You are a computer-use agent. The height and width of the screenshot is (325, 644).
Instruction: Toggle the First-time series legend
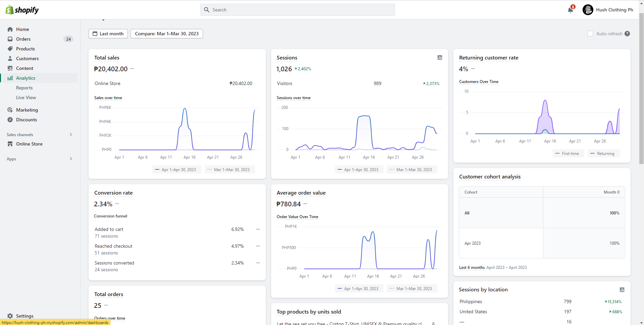(x=568, y=154)
